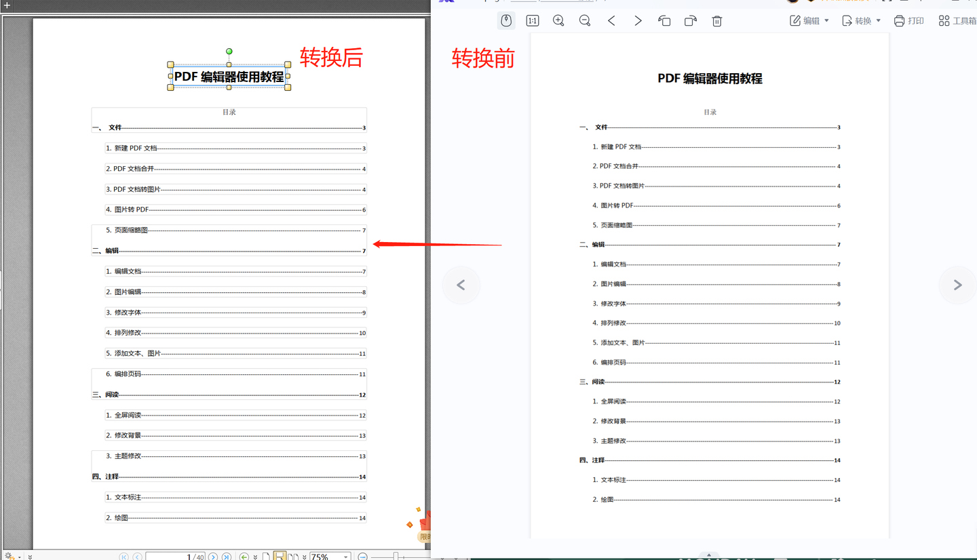Click the zoom out minus button in status bar
Screen dimensions: 977x560
pos(363,557)
